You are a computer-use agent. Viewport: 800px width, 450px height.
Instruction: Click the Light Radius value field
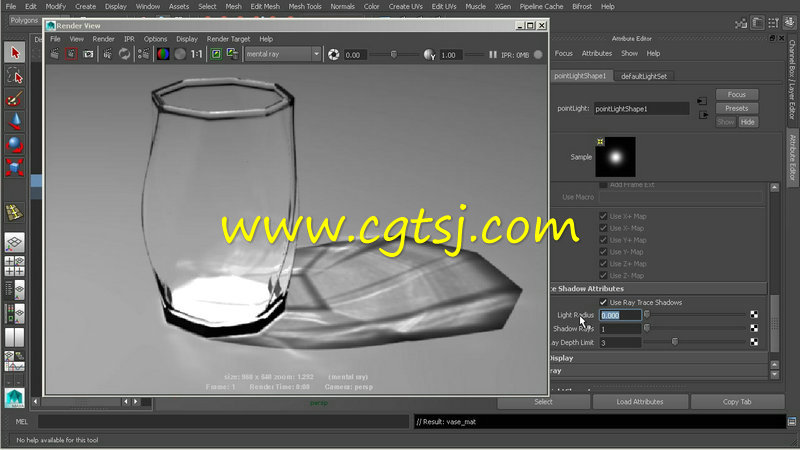620,315
